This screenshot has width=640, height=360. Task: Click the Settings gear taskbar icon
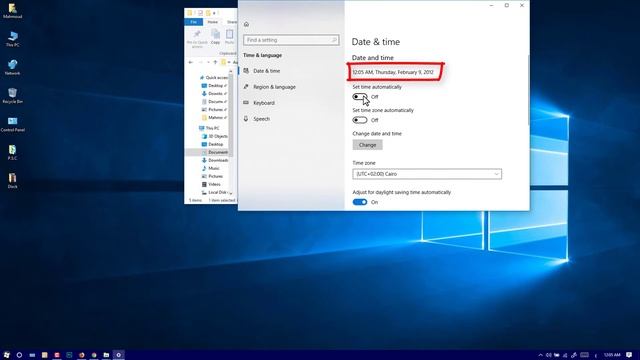click(119, 355)
